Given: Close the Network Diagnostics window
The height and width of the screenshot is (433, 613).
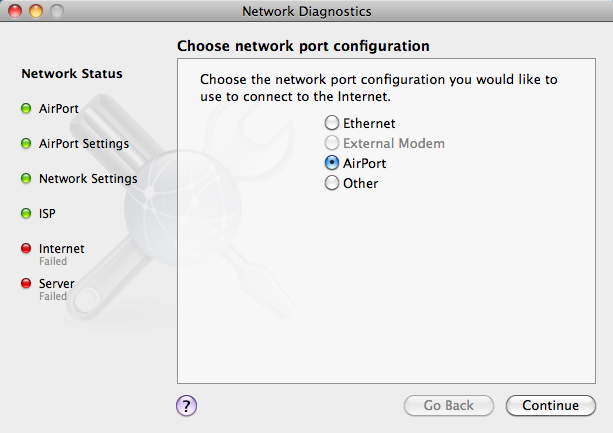Looking at the screenshot, I should click(15, 11).
